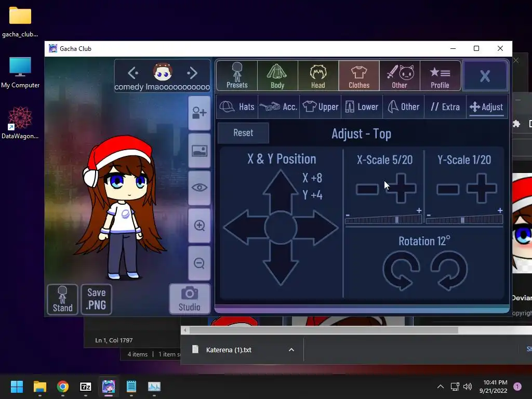Switch to the Lower clothing sub-tab
This screenshot has width=532, height=399.
pyautogui.click(x=362, y=107)
